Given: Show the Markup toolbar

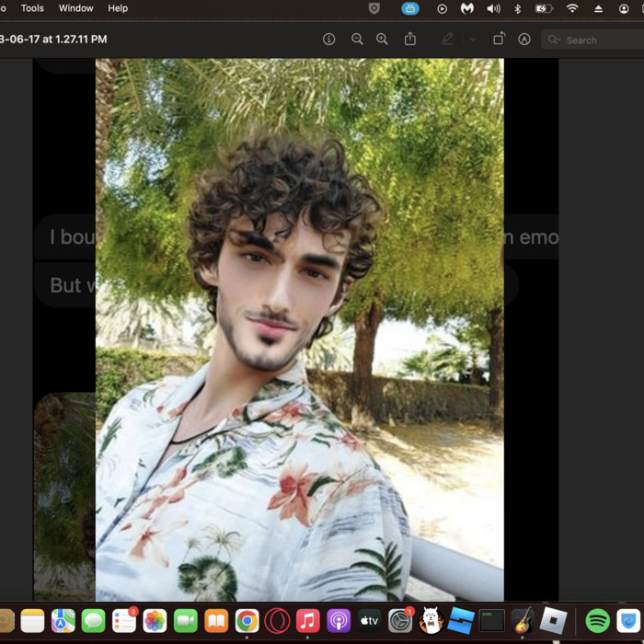Looking at the screenshot, I should (x=524, y=40).
